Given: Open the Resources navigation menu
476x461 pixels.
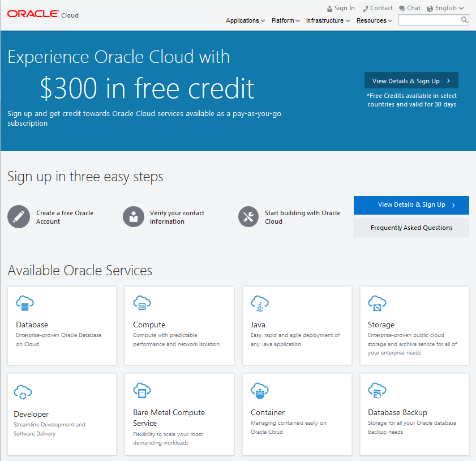Looking at the screenshot, I should point(372,20).
